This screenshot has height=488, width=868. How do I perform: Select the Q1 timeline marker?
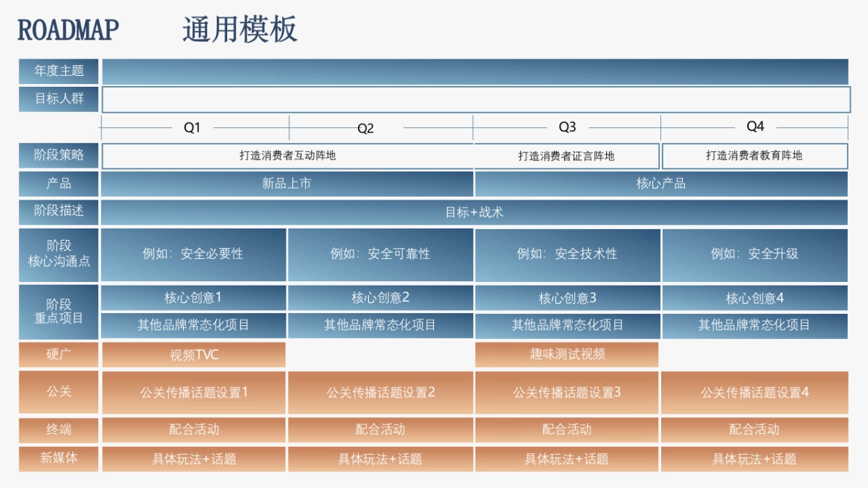click(192, 128)
